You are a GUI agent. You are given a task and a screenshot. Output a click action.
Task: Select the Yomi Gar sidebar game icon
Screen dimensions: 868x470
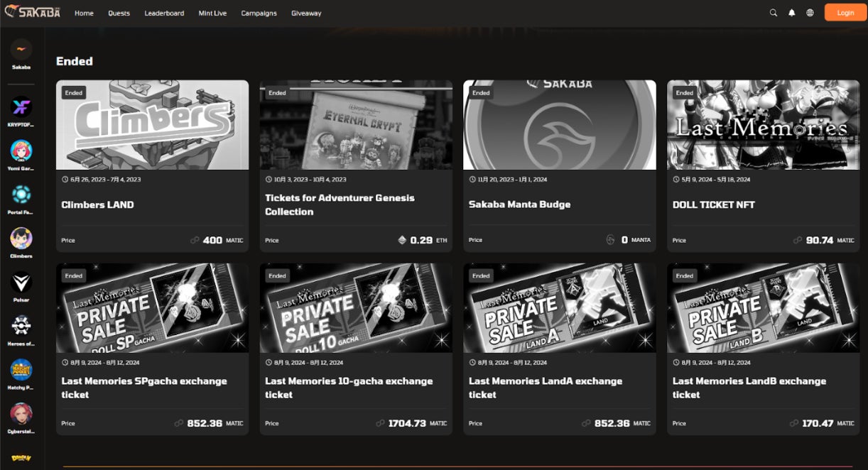[21, 151]
